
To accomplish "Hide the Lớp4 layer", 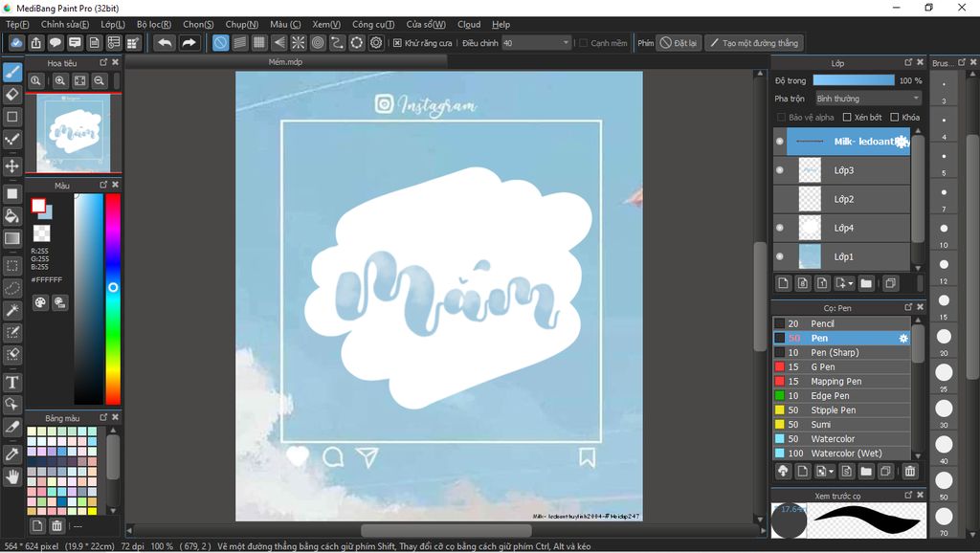I will [779, 228].
